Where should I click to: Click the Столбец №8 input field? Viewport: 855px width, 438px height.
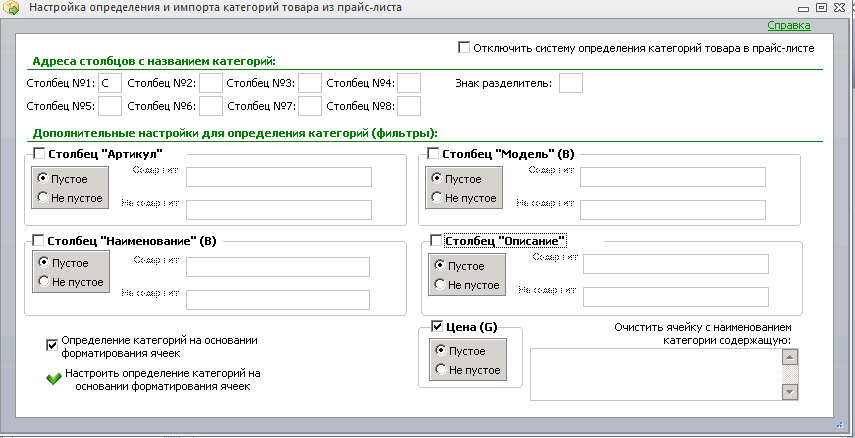point(409,106)
